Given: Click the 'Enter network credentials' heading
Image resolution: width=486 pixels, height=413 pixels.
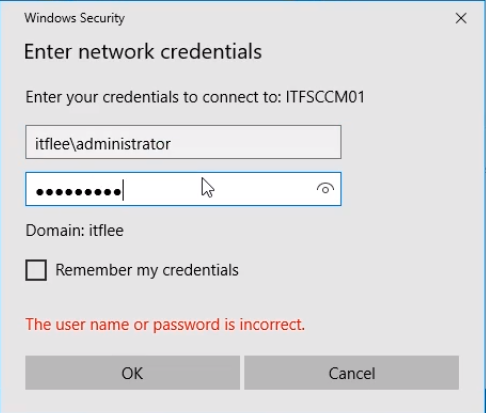Looking at the screenshot, I should [143, 52].
